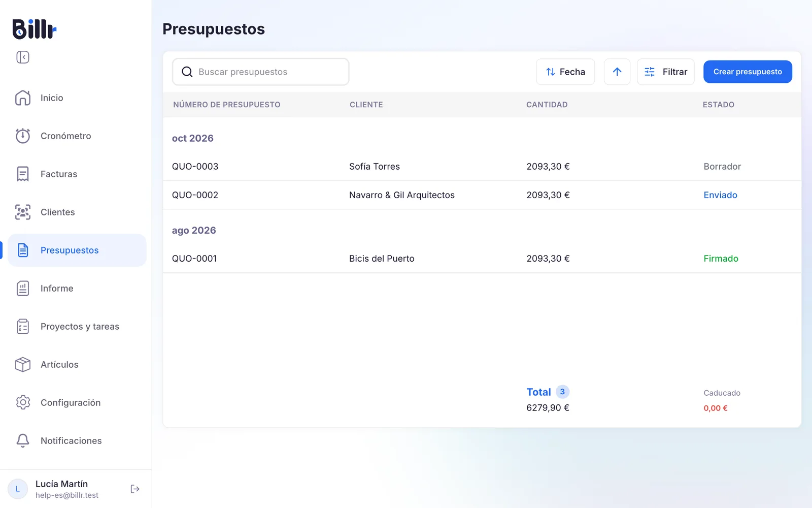The width and height of the screenshot is (812, 508).
Task: Create a new presupuesto
Action: 748,72
